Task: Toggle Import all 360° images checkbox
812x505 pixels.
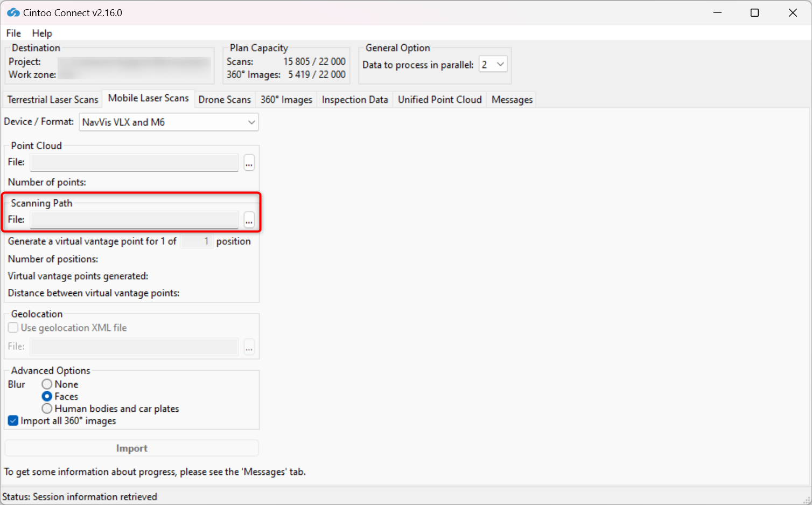Action: pos(13,421)
